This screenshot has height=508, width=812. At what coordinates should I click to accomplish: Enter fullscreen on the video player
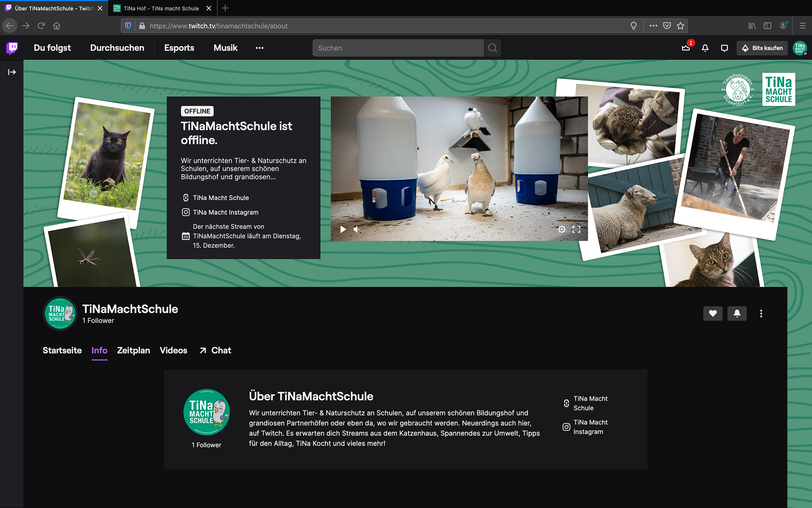(x=576, y=229)
